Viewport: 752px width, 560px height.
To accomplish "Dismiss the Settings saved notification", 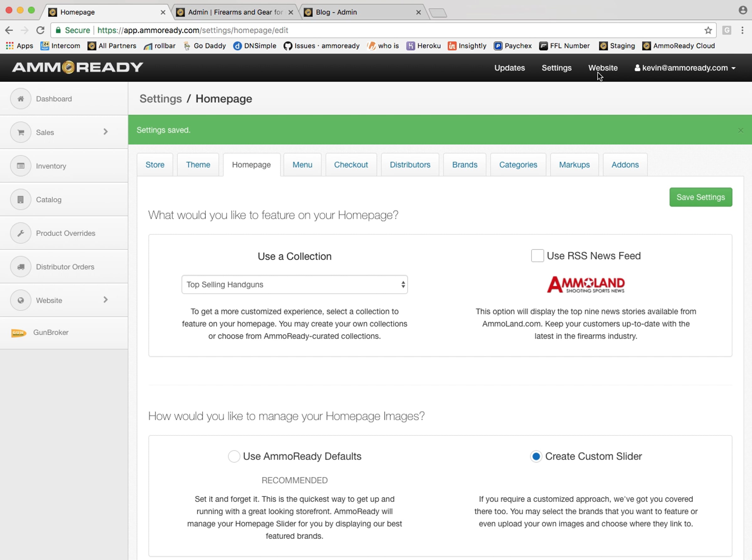I will (740, 131).
